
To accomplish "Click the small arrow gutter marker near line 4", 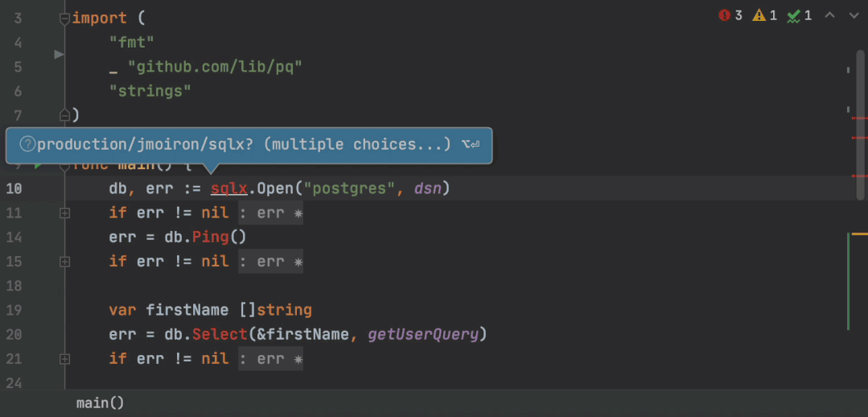I will point(60,54).
